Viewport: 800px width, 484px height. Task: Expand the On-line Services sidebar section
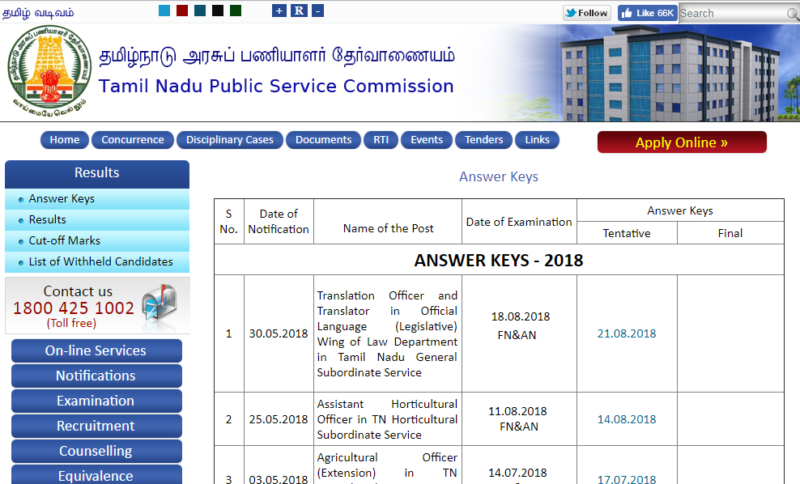click(96, 351)
